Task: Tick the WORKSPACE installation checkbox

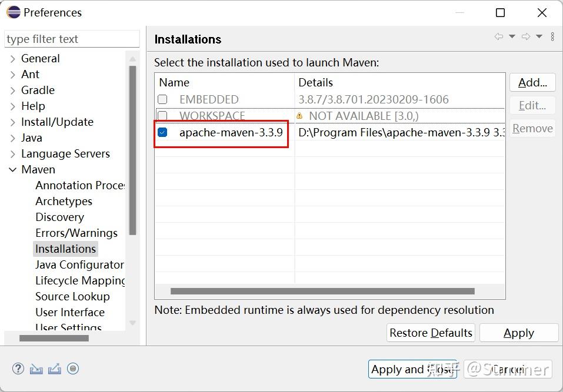Action: pyautogui.click(x=162, y=115)
